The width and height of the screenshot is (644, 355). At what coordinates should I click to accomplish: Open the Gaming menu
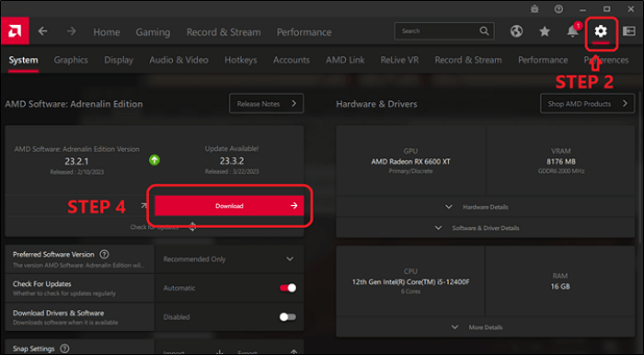153,32
